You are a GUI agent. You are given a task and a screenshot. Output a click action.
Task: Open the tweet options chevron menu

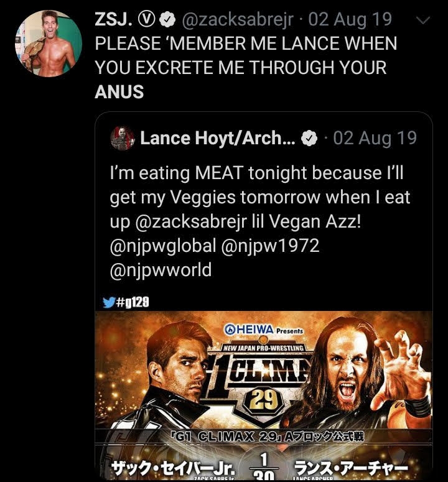click(422, 21)
